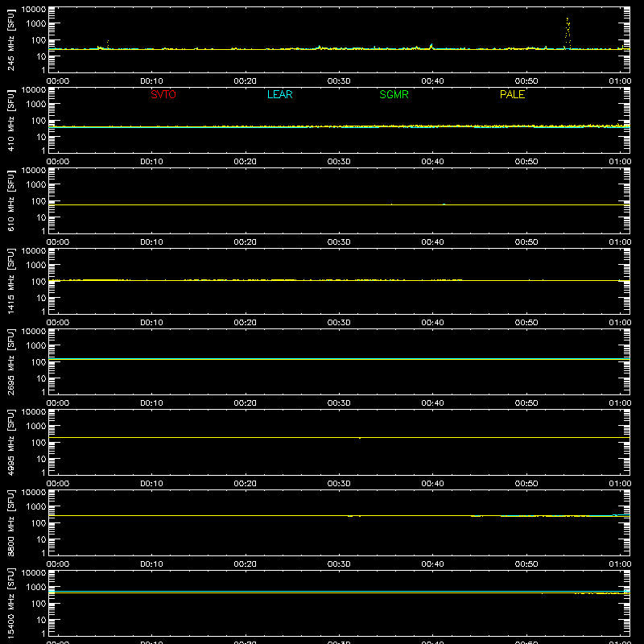Click the cyan LEAR trace in the 15400 MHz plot
This screenshot has width=644, height=644.
(x=339, y=591)
